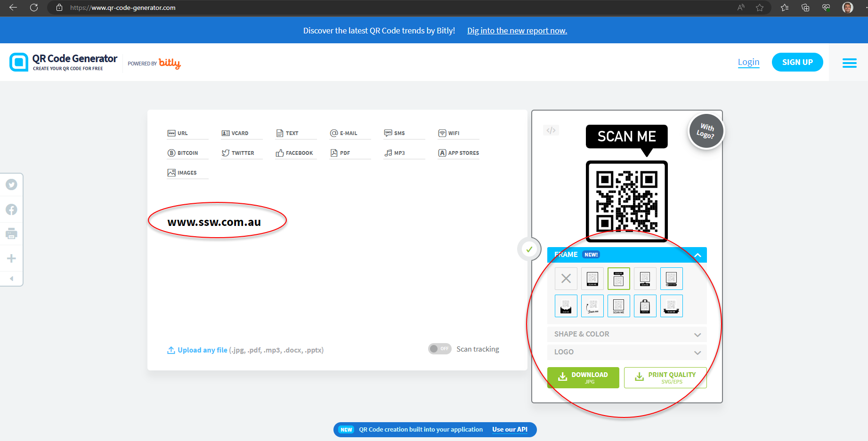Switch to the VCARD tab
The image size is (868, 441).
(x=235, y=133)
